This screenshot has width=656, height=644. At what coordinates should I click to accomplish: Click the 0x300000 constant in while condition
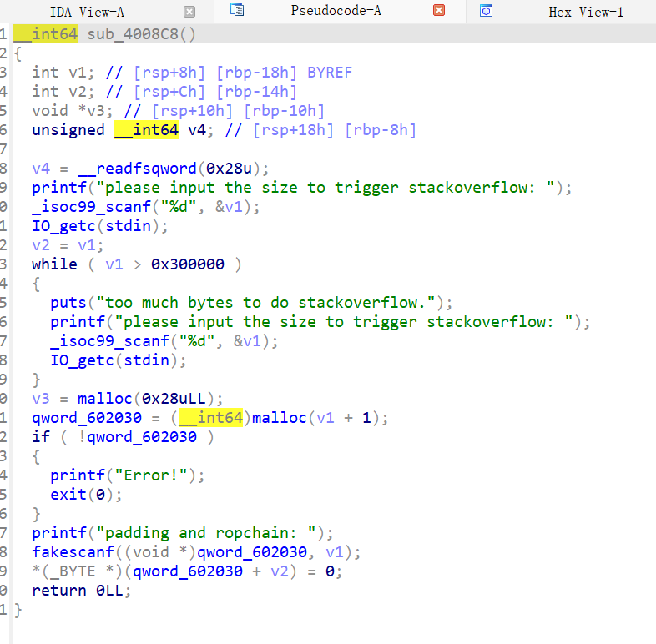tap(187, 264)
